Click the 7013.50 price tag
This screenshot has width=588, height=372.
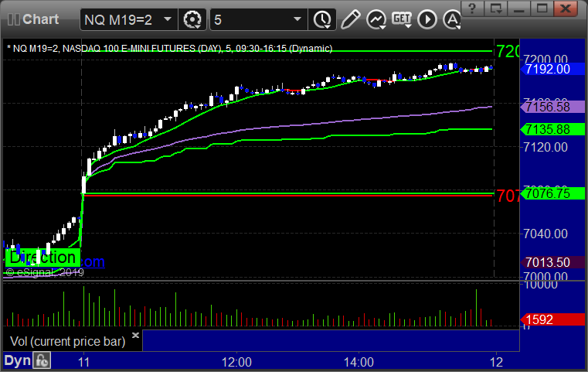[x=552, y=262]
